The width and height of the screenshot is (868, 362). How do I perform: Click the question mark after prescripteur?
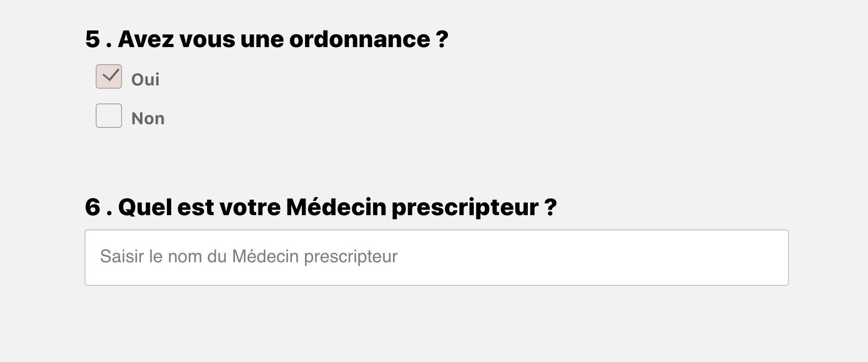pyautogui.click(x=550, y=207)
